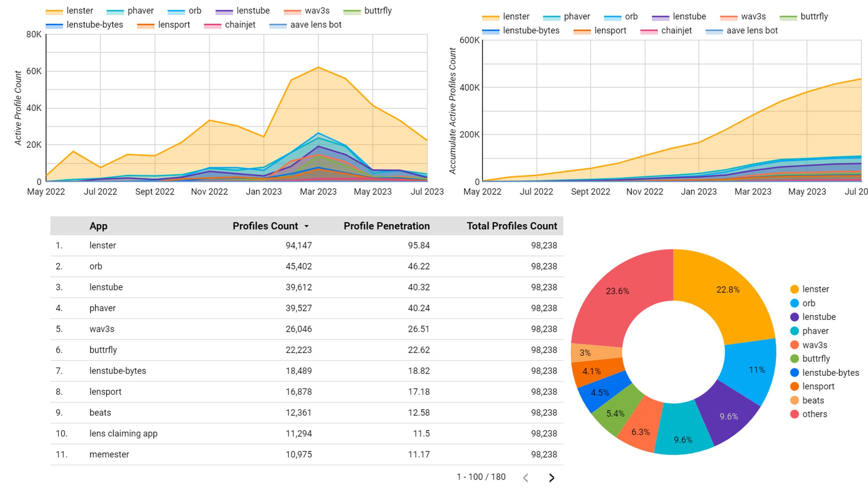Image resolution: width=868 pixels, height=489 pixels.
Task: Click orb legend dot beside donut chart
Action: pyautogui.click(x=794, y=303)
